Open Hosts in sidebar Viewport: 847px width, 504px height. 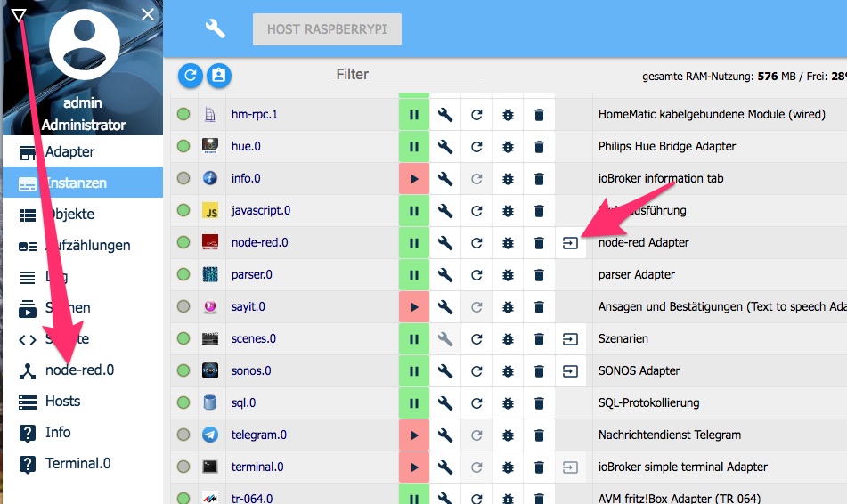[x=83, y=402]
